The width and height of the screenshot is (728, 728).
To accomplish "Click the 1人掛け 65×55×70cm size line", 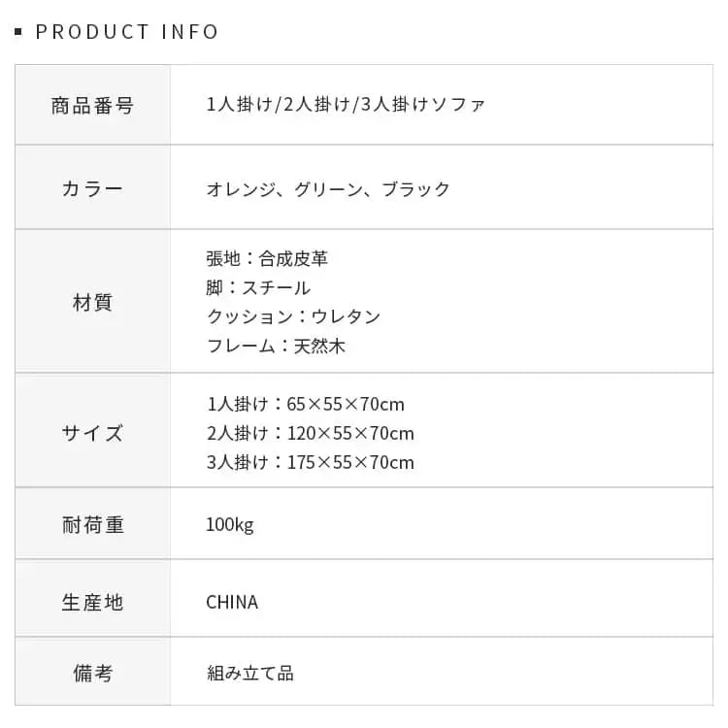I will (305, 404).
